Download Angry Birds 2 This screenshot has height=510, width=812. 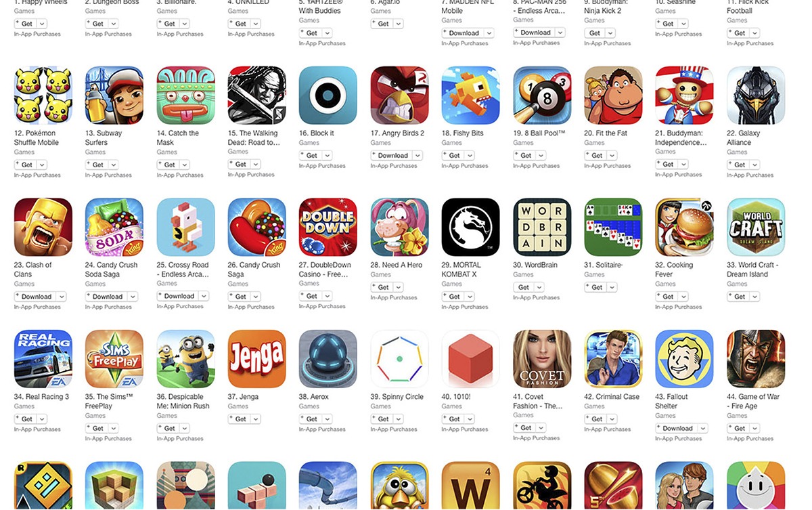point(392,155)
